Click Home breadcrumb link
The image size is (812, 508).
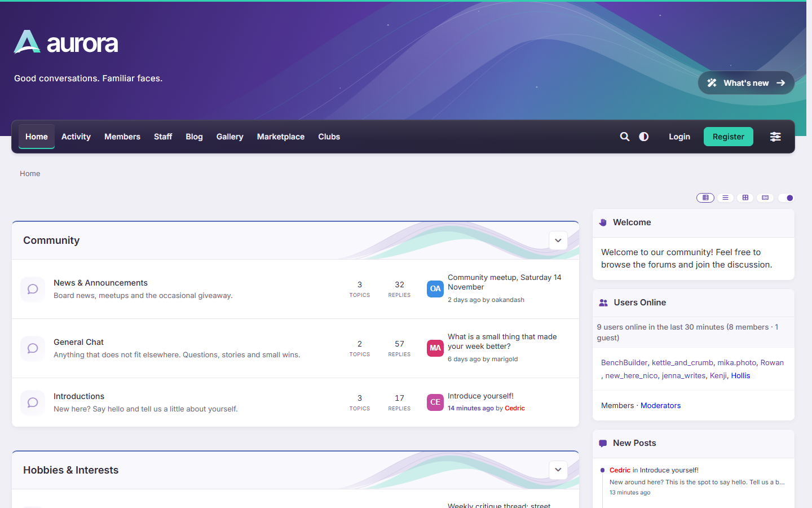pos(30,174)
